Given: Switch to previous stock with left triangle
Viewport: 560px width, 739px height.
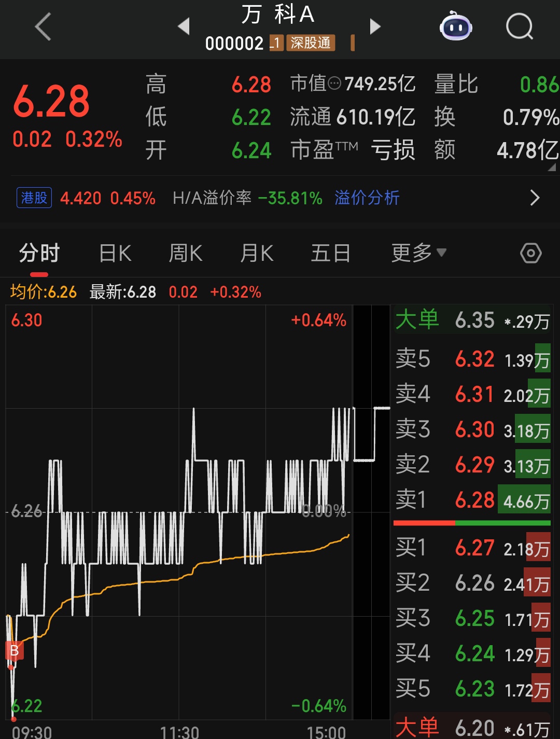Looking at the screenshot, I should click(x=184, y=26).
